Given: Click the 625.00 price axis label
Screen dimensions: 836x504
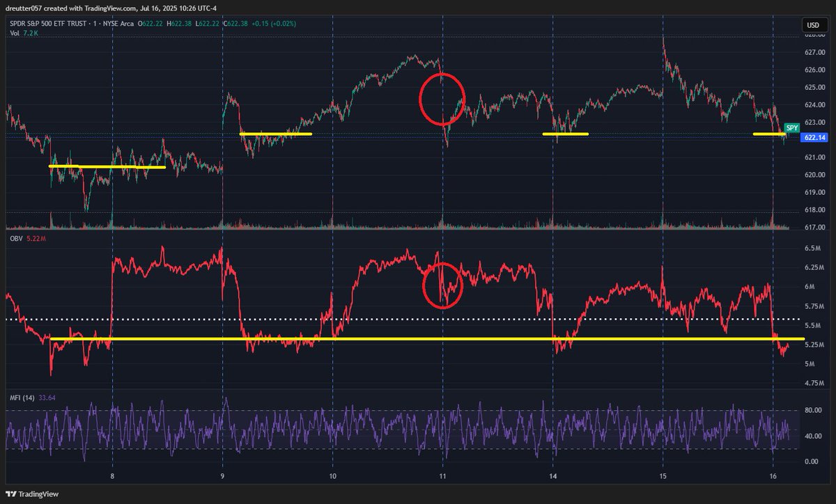Looking at the screenshot, I should tap(814, 88).
